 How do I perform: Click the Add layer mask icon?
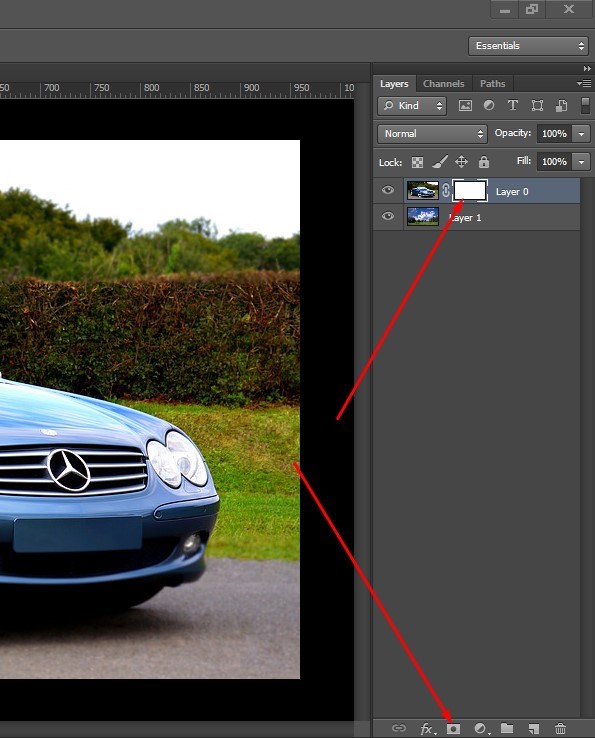453,729
